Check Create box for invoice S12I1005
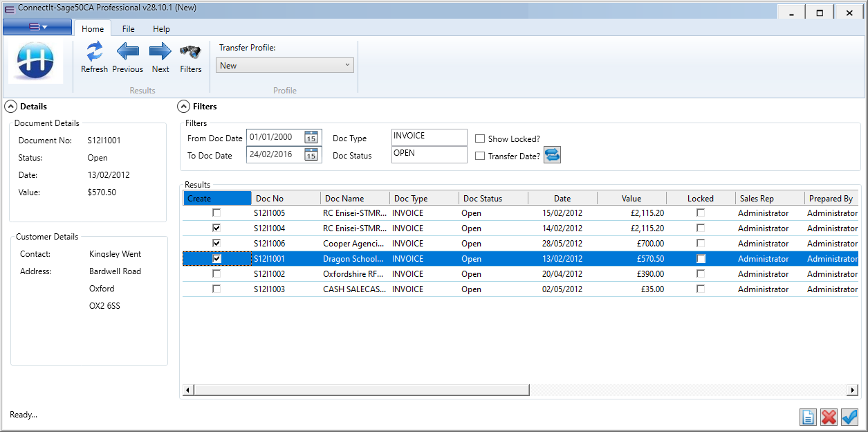868x432 pixels. point(216,213)
